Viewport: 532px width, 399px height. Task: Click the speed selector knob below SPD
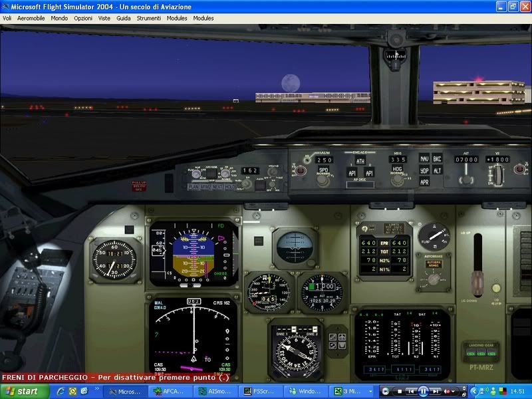tap(323, 181)
